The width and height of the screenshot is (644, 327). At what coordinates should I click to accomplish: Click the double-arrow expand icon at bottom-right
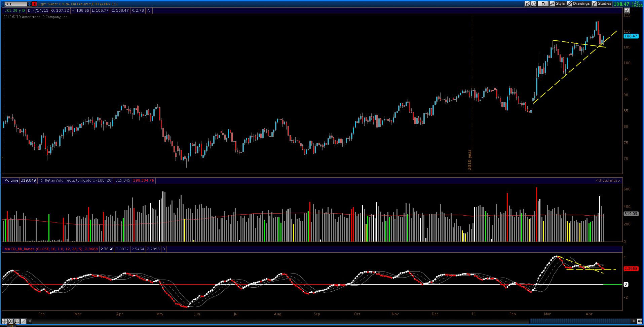pos(639,321)
